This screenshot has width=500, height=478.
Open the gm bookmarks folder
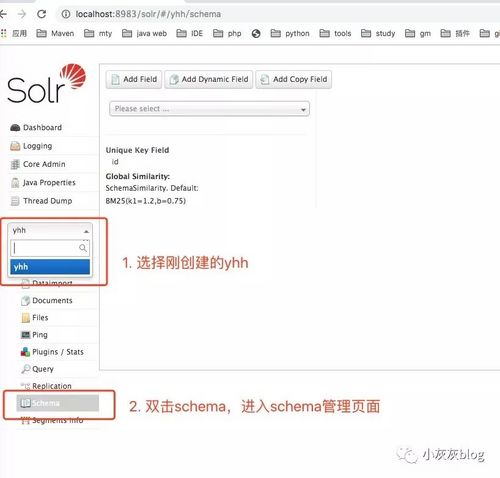(x=418, y=33)
